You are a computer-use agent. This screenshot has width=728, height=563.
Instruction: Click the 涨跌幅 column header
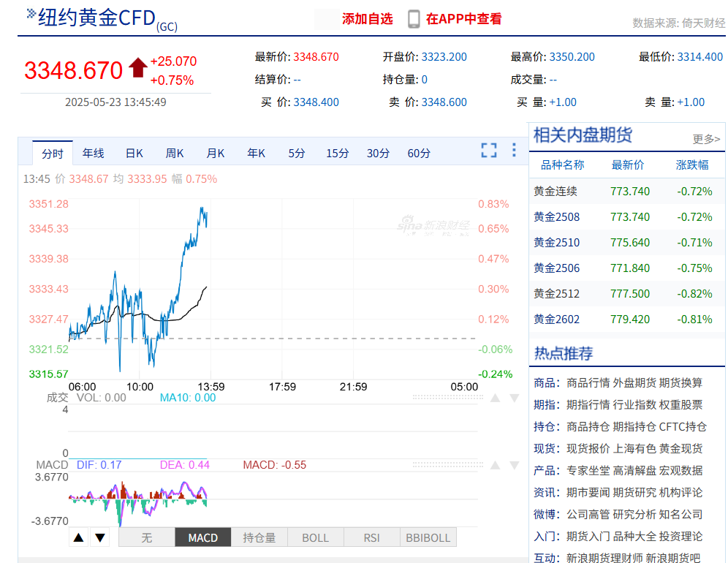point(692,165)
